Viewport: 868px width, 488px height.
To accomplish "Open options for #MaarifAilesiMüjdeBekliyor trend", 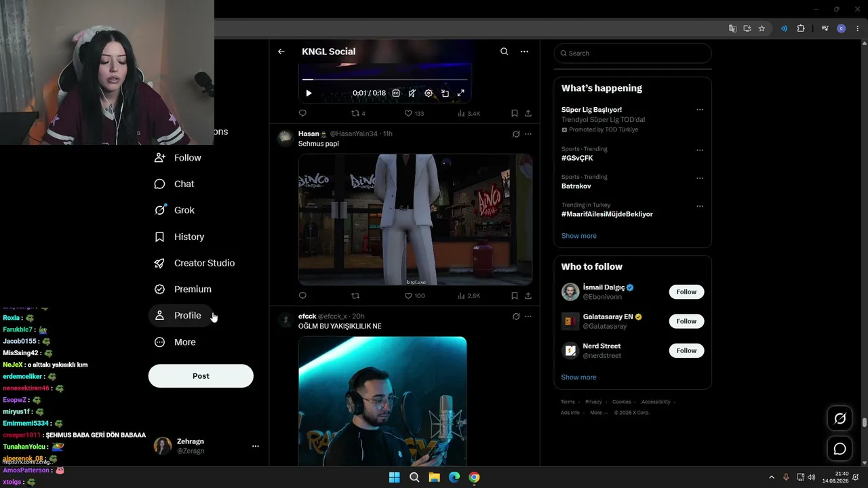I will 700,206.
